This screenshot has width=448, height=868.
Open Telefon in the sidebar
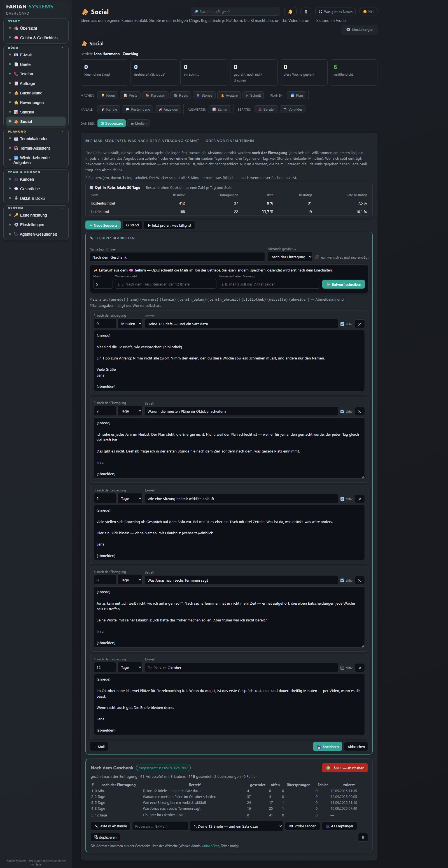coord(36,74)
